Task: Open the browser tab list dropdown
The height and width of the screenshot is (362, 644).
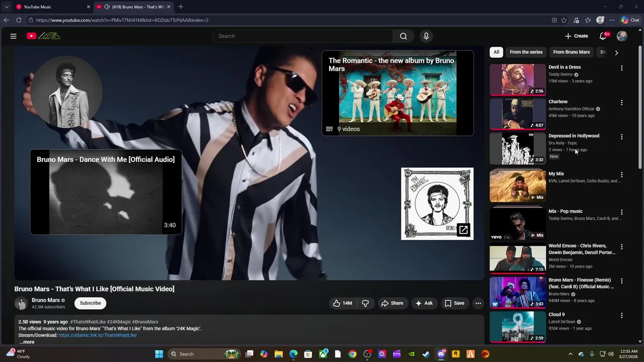Action: [7, 7]
